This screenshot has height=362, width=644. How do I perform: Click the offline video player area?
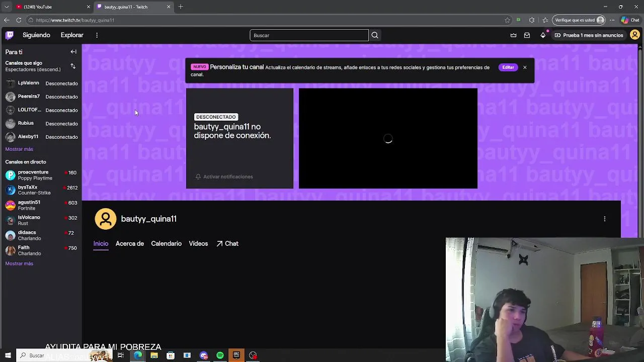pos(388,138)
